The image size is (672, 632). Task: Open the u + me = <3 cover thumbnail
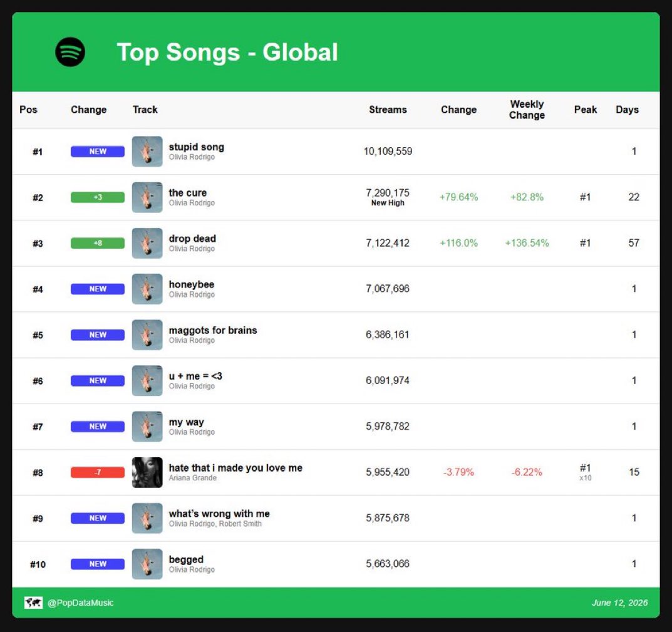click(147, 381)
